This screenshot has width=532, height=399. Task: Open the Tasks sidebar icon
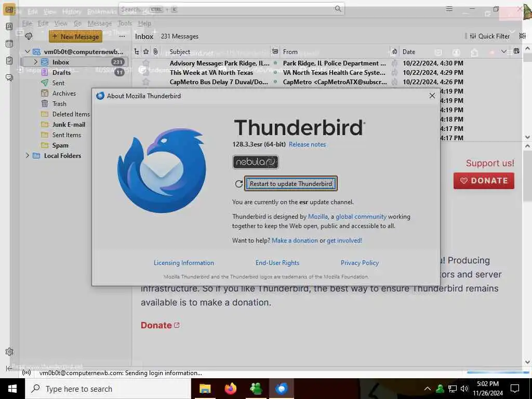[x=9, y=60]
